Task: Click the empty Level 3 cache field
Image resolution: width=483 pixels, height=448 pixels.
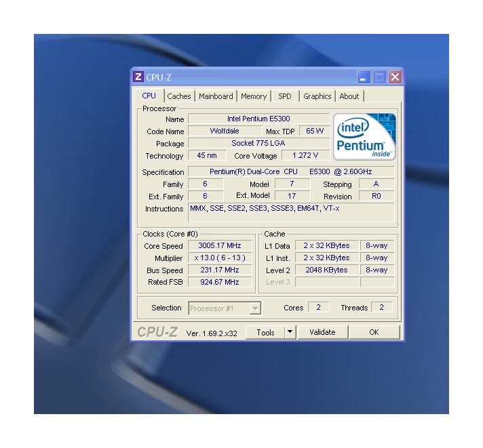Action: 327,282
